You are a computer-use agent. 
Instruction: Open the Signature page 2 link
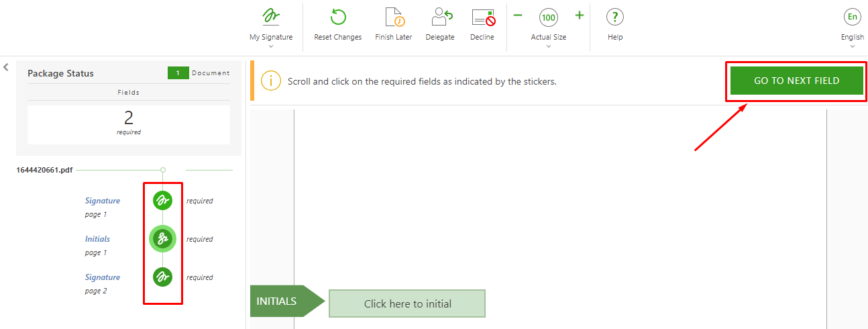[103, 277]
